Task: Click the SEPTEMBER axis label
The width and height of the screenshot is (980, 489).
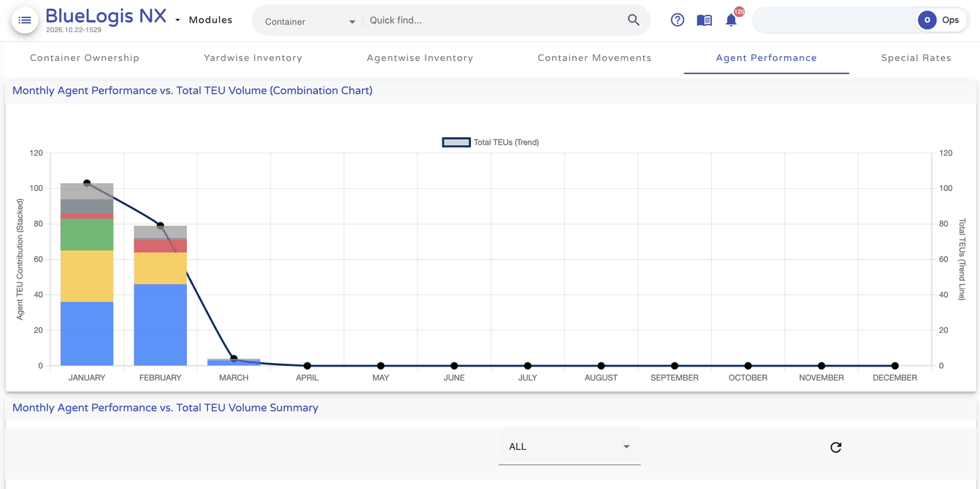Action: [x=674, y=378]
